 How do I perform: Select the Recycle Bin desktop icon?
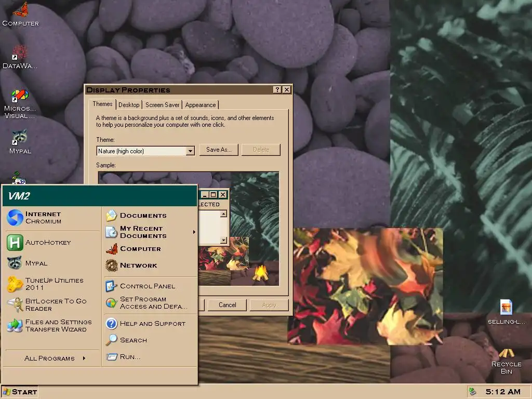tap(506, 362)
